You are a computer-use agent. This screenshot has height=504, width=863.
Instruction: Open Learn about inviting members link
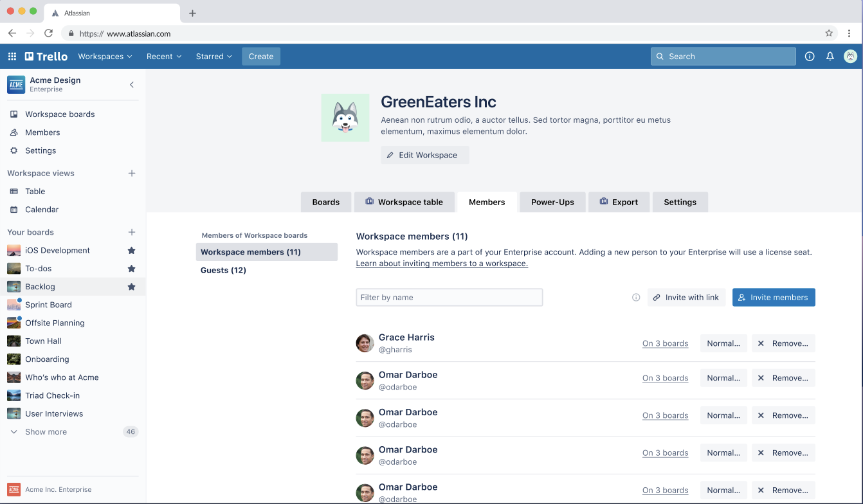point(442,264)
